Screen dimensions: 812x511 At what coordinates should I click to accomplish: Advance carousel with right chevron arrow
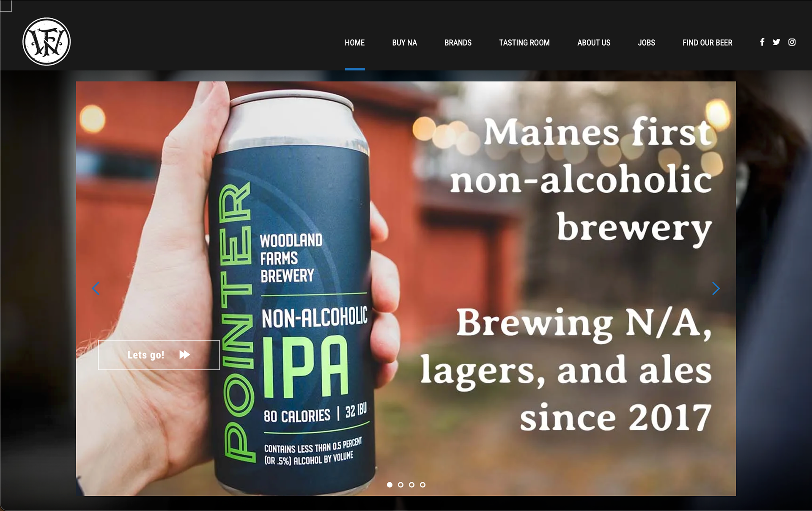pos(716,289)
